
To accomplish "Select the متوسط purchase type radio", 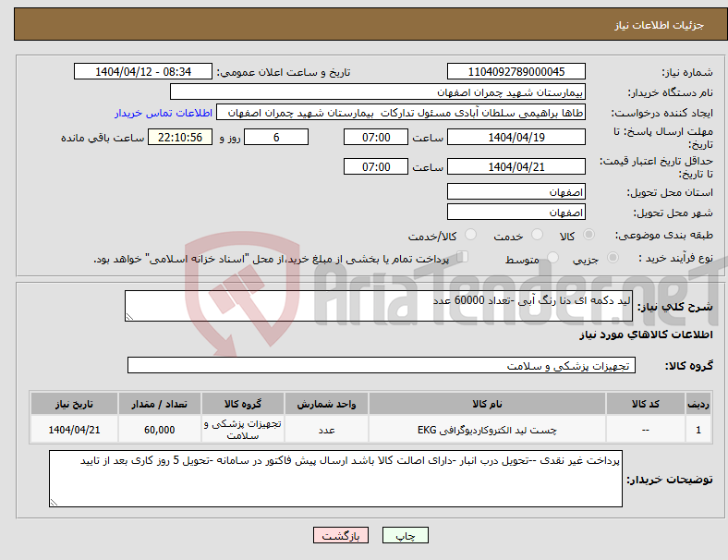I will [552, 257].
